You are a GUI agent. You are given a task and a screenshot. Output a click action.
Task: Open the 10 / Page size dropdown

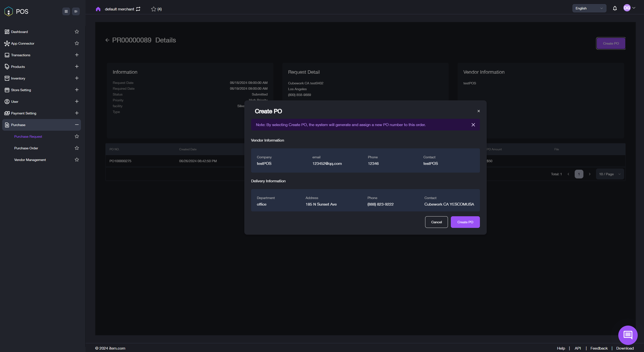coord(610,174)
